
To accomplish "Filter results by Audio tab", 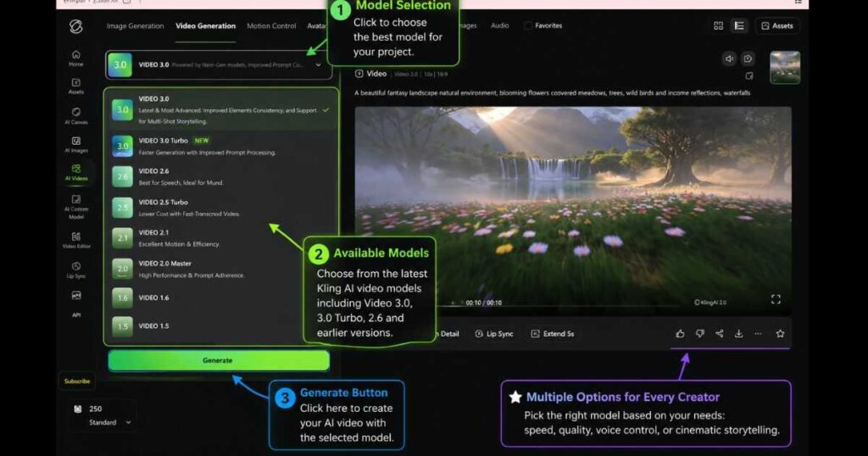I will [499, 25].
